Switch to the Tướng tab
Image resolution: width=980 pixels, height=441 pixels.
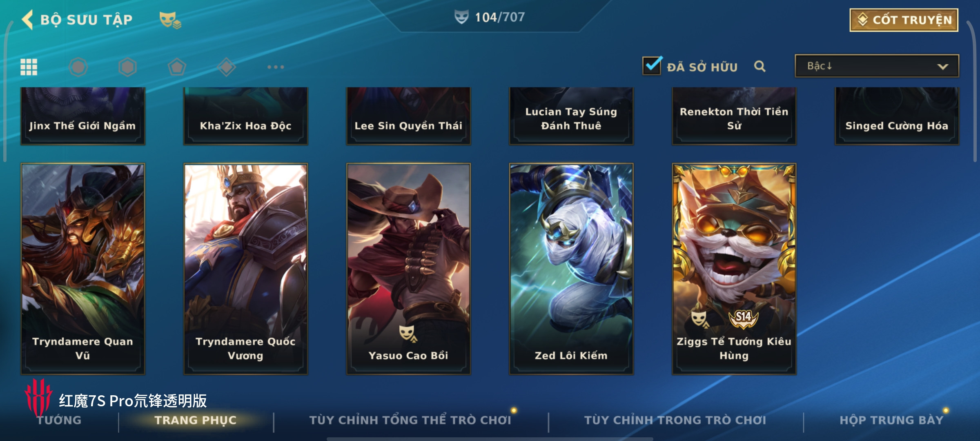(59, 420)
